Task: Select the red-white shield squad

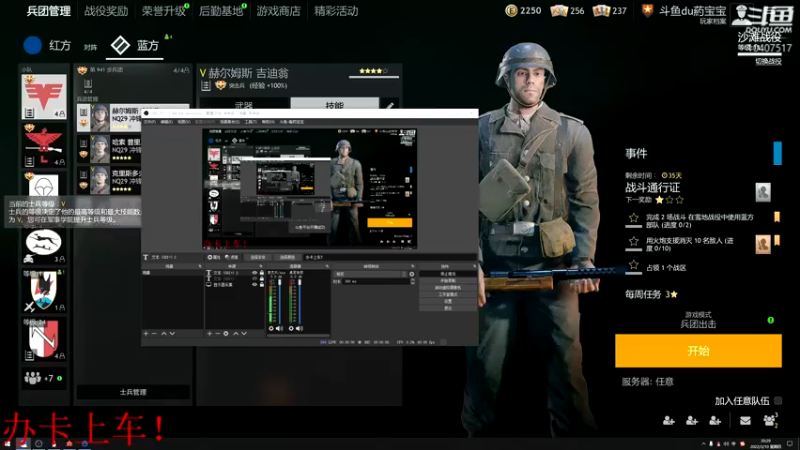Action: click(44, 339)
